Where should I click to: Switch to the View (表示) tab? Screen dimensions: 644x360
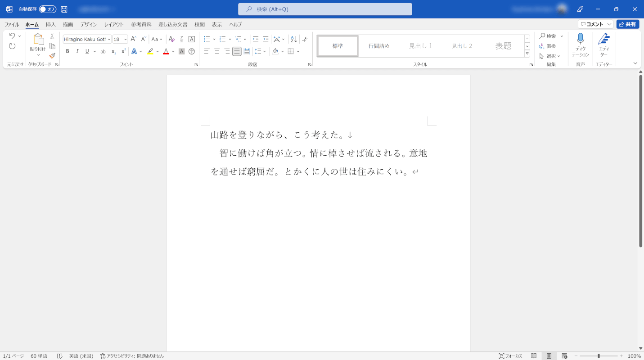[217, 24]
